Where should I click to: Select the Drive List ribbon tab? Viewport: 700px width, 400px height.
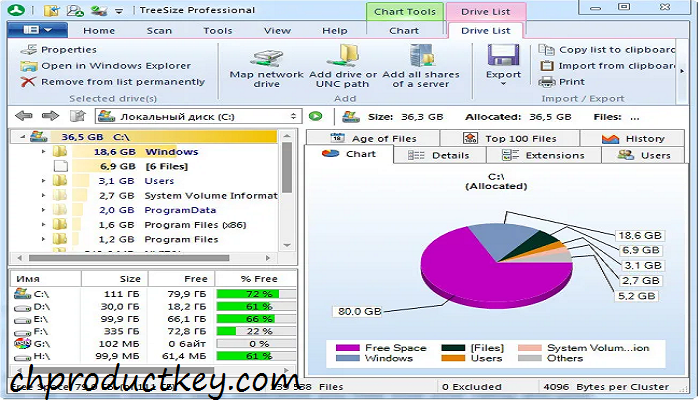[x=486, y=31]
